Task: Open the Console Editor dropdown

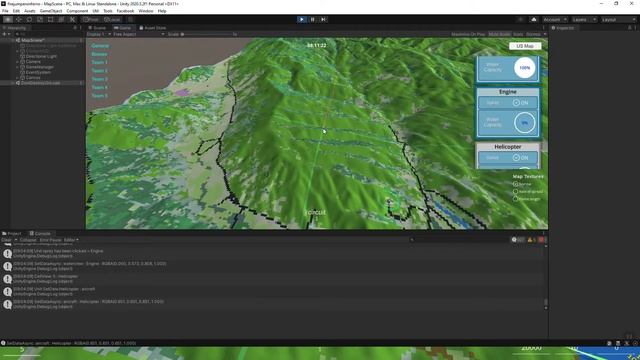Action: pos(71,240)
